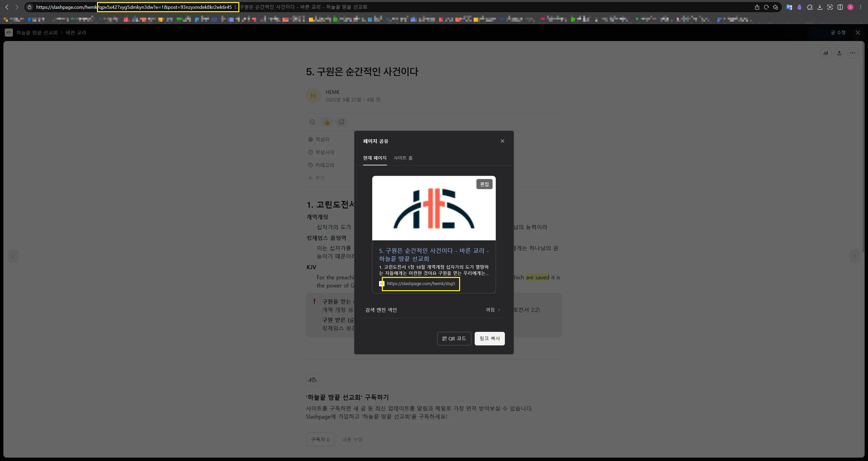
Task: Switch to the 사이트 홈 tab
Action: tap(403, 158)
